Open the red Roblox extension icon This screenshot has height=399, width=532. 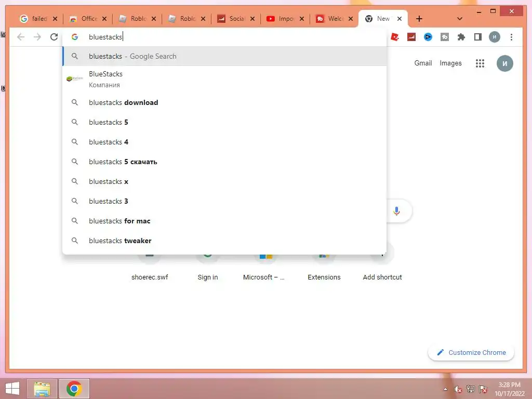395,37
